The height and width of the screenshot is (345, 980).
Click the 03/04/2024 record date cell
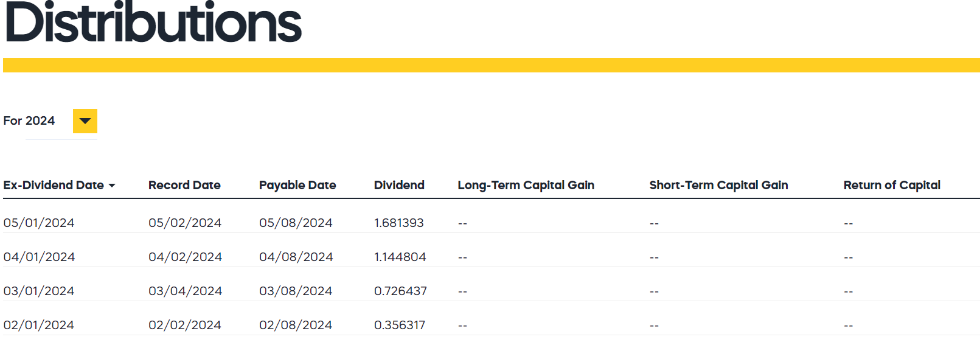click(x=185, y=291)
